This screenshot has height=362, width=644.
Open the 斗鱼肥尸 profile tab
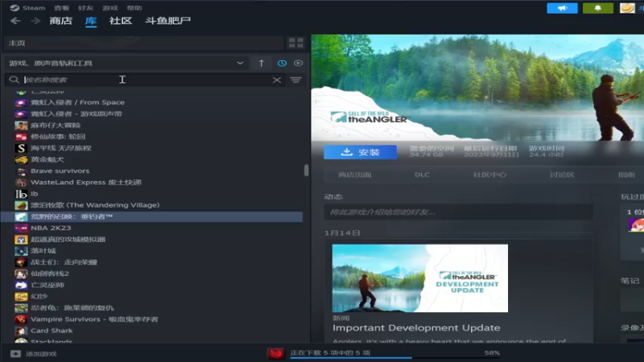click(x=167, y=21)
